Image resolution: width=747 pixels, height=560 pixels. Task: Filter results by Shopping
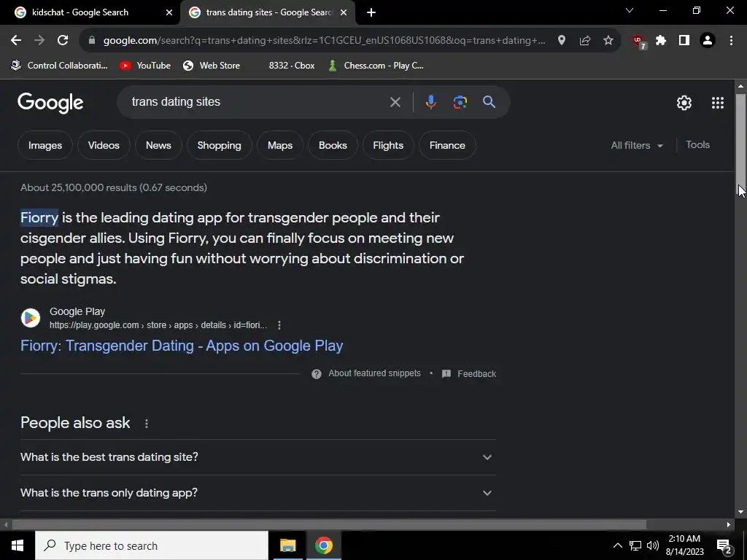[219, 145]
